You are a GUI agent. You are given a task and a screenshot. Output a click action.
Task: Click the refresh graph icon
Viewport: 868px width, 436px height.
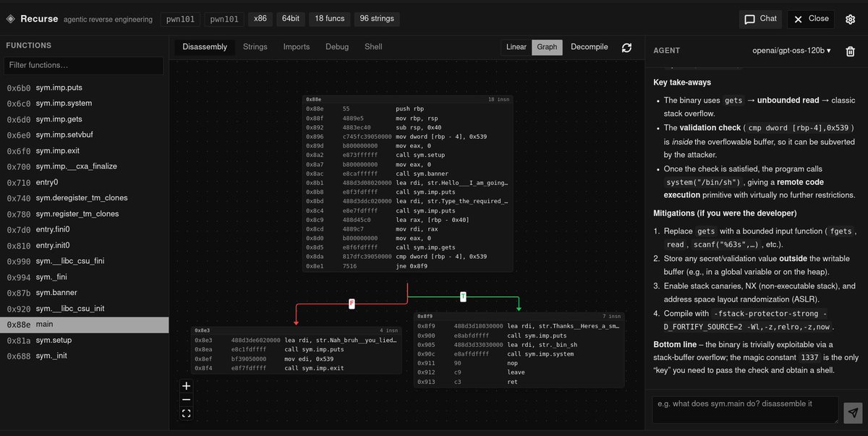[626, 47]
